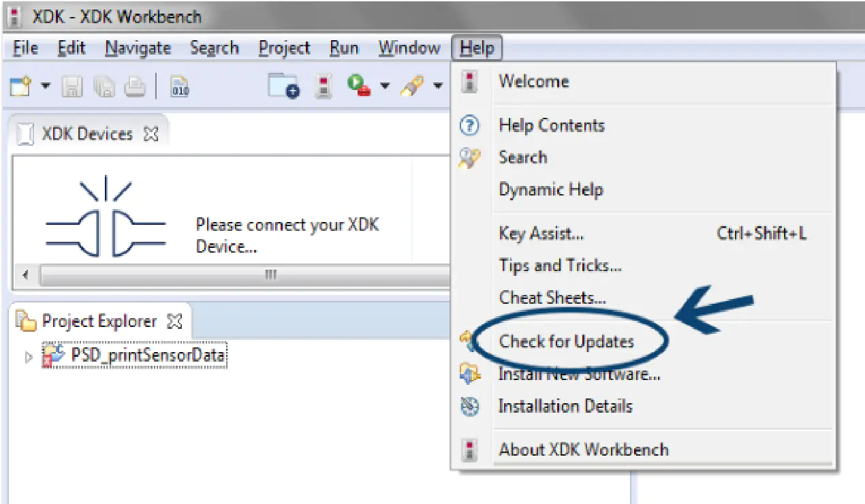Click the Help Contents question mark icon
The image size is (865, 504).
470,126
